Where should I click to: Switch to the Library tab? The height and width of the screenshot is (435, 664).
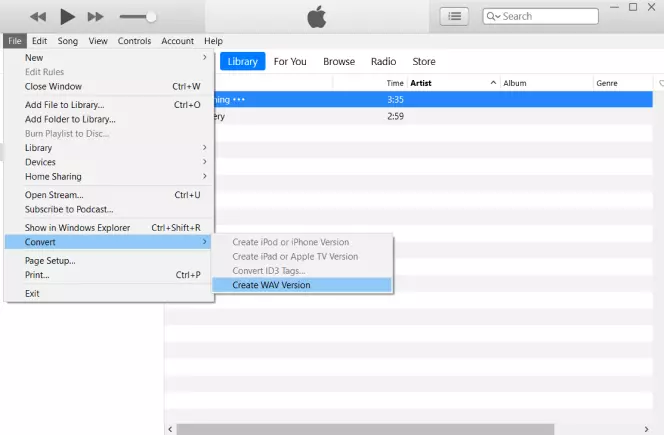click(243, 61)
